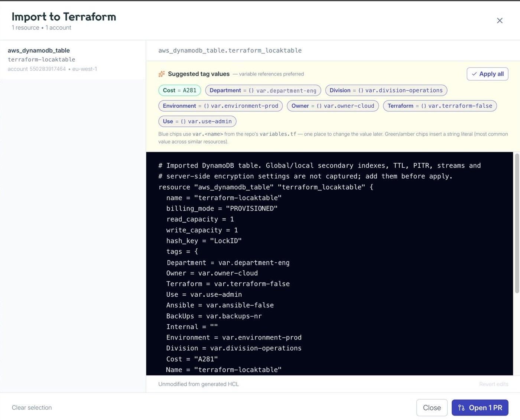Click the code editor vertical scrollbar
Screen dimensions: 520x420
(517, 223)
